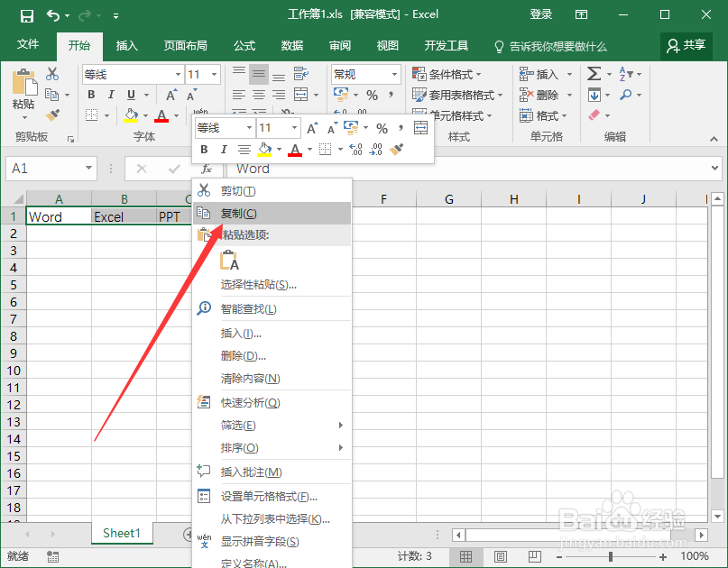Click the Merge cells icon in mini toolbar
The height and width of the screenshot is (568, 728).
tap(420, 128)
